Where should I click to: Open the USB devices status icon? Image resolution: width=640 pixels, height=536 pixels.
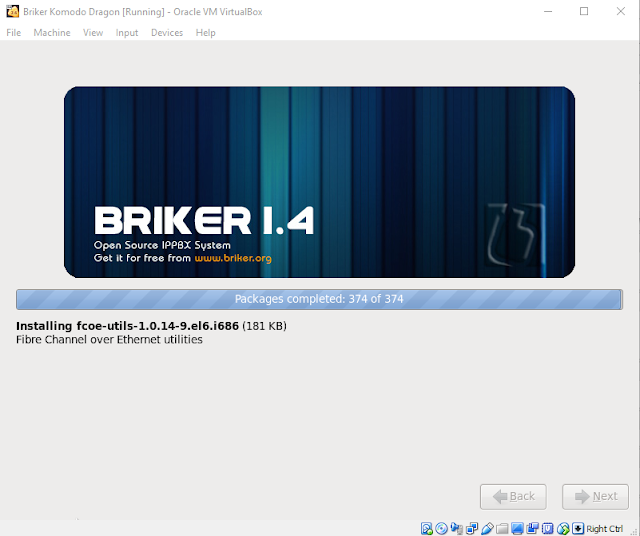[x=487, y=529]
